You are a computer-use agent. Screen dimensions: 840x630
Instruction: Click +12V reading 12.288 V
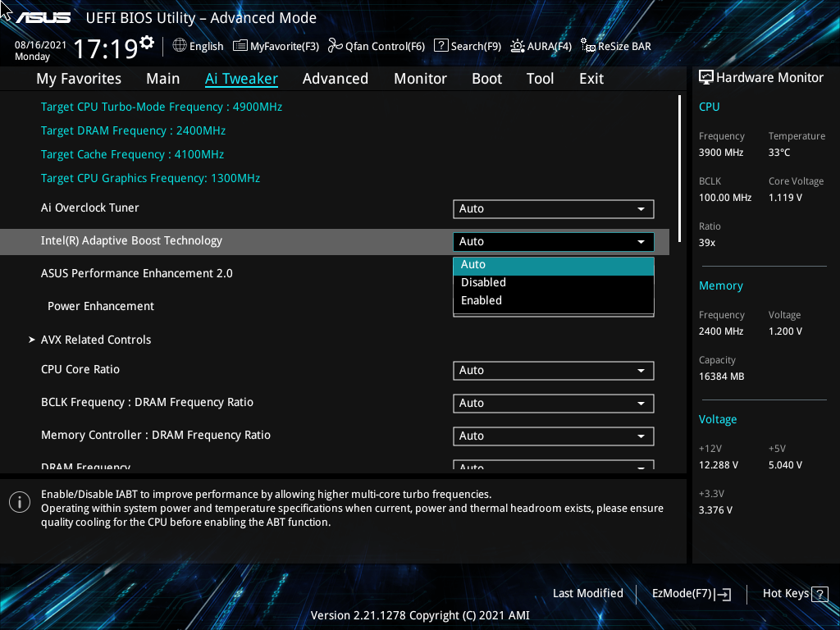tap(719, 465)
